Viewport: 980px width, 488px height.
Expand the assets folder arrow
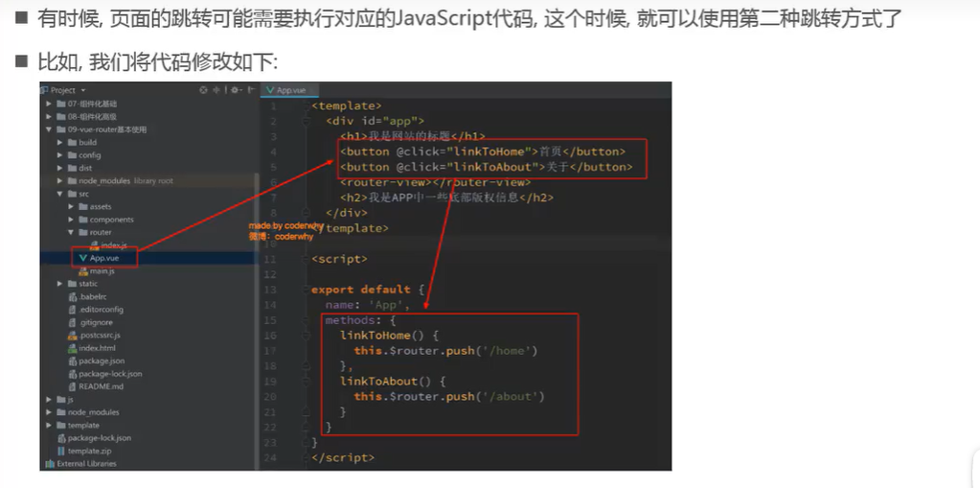71,206
